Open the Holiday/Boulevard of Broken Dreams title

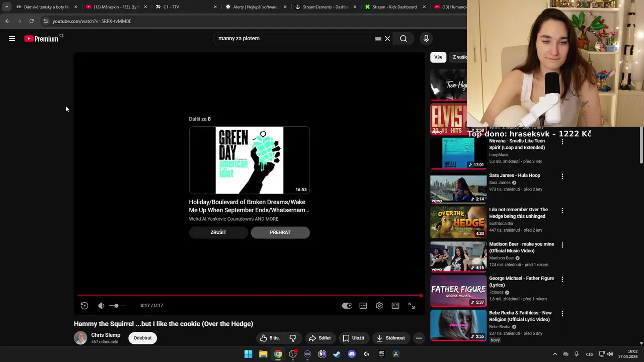tap(249, 206)
